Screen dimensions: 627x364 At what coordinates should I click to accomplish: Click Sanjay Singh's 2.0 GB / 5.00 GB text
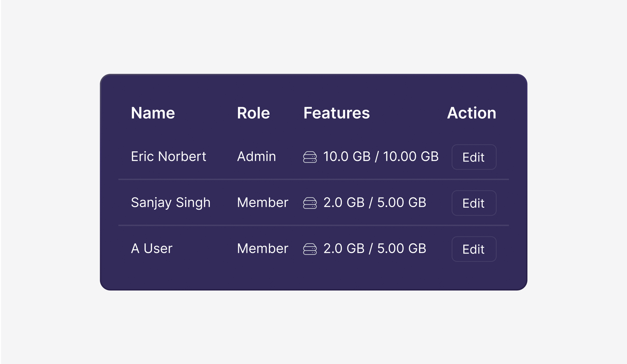click(375, 203)
